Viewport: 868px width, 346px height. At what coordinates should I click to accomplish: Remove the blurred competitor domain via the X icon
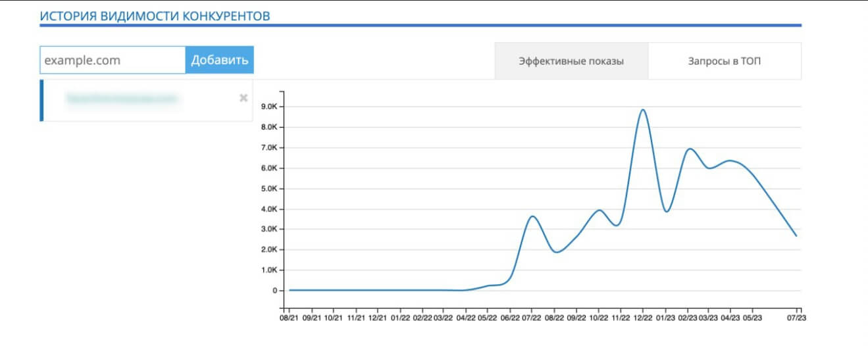click(243, 98)
